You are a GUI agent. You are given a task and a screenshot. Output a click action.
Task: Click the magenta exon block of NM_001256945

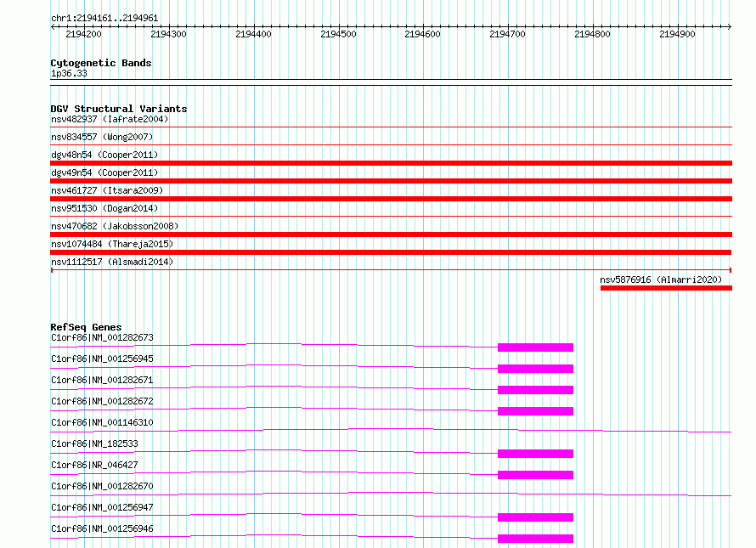[536, 369]
